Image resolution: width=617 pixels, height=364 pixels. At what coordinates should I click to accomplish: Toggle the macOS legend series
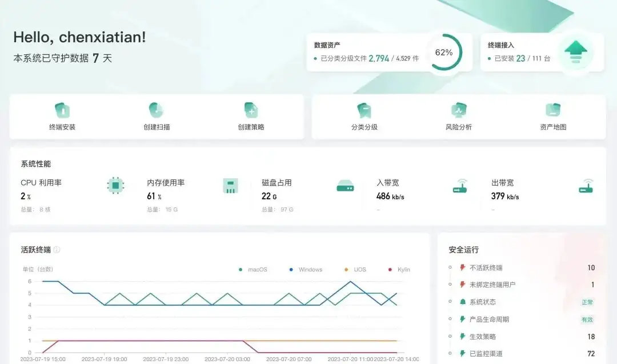click(253, 270)
